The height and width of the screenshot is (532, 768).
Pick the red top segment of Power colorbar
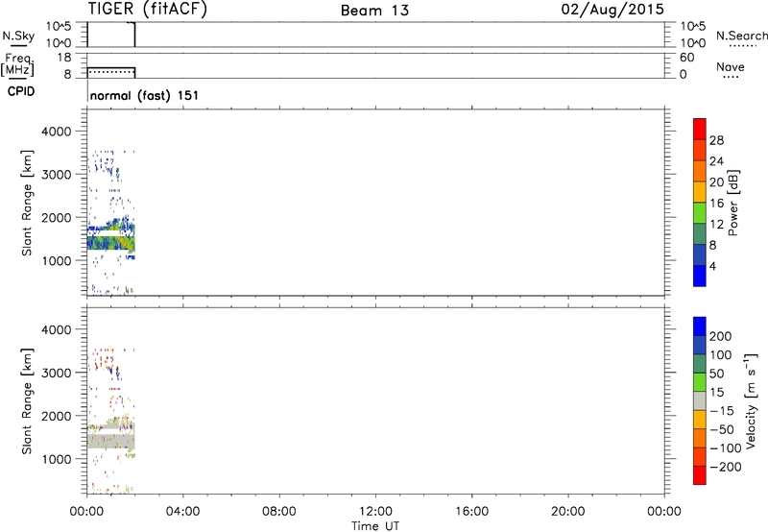700,129
